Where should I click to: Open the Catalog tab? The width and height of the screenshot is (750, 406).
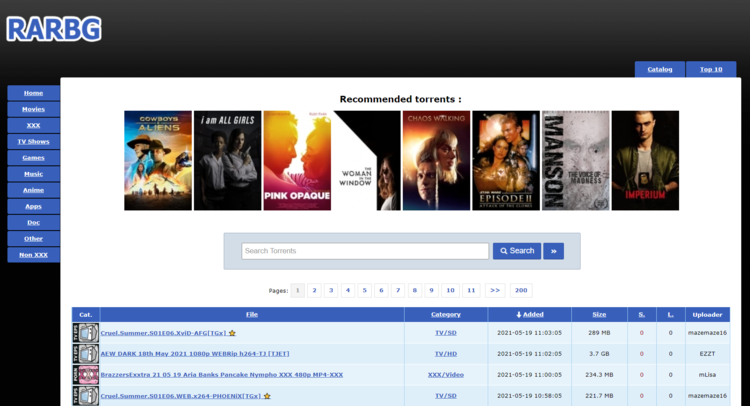[x=660, y=69]
